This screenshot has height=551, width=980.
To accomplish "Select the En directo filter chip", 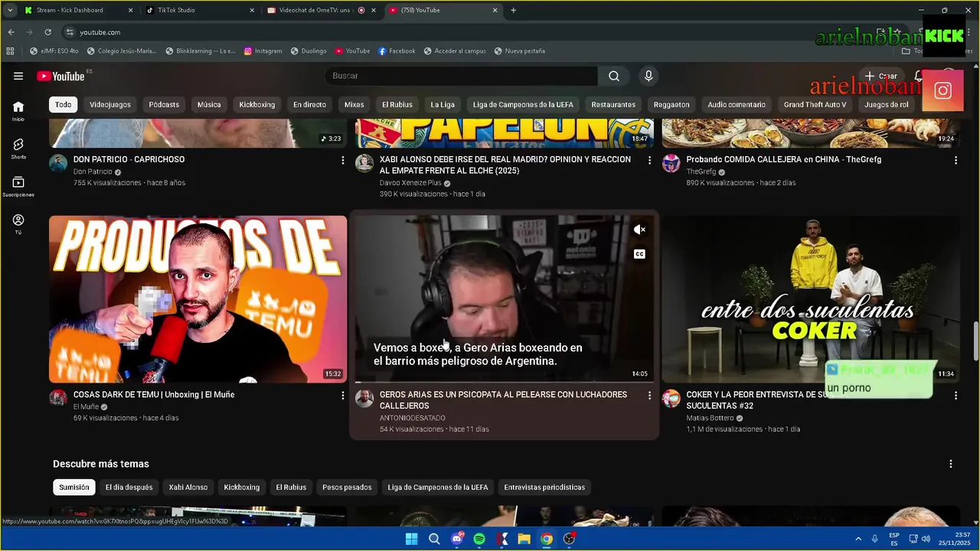I will [309, 105].
